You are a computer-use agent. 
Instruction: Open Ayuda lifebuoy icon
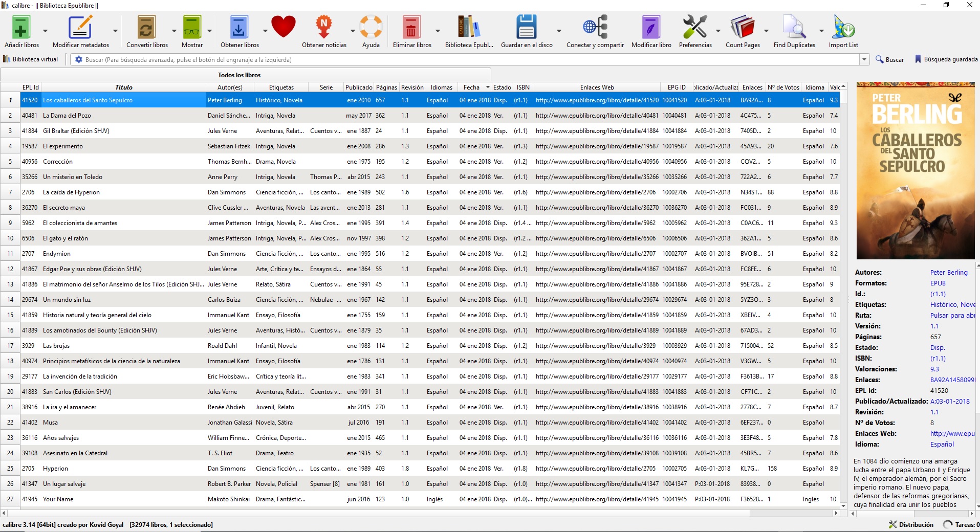click(x=371, y=27)
